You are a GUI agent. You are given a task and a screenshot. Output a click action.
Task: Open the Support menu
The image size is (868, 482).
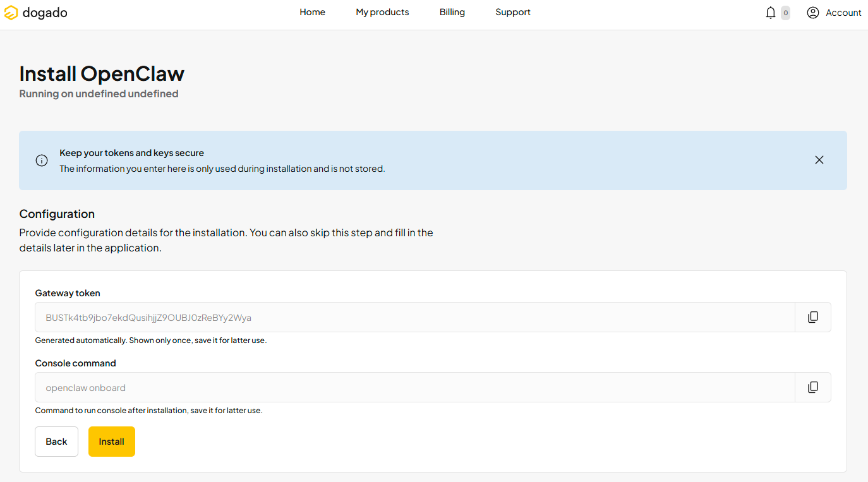click(x=513, y=12)
